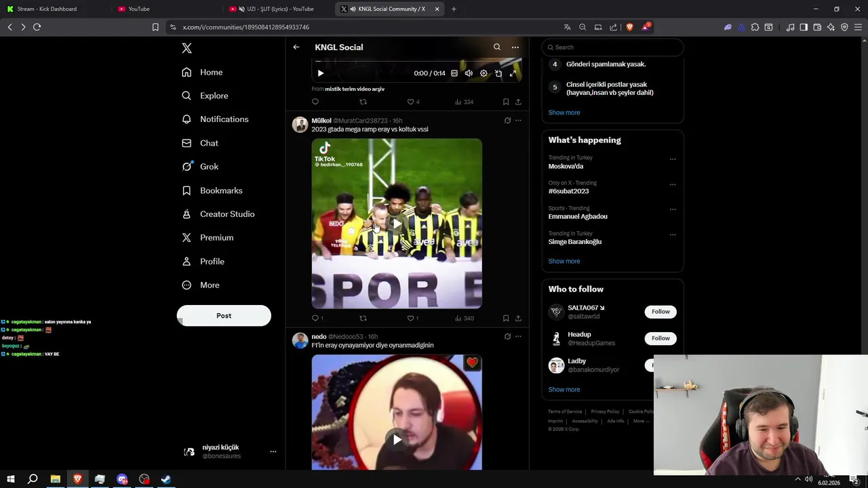This screenshot has width=868, height=488.
Task: Open Grok actions on nedo's post
Action: click(x=507, y=336)
